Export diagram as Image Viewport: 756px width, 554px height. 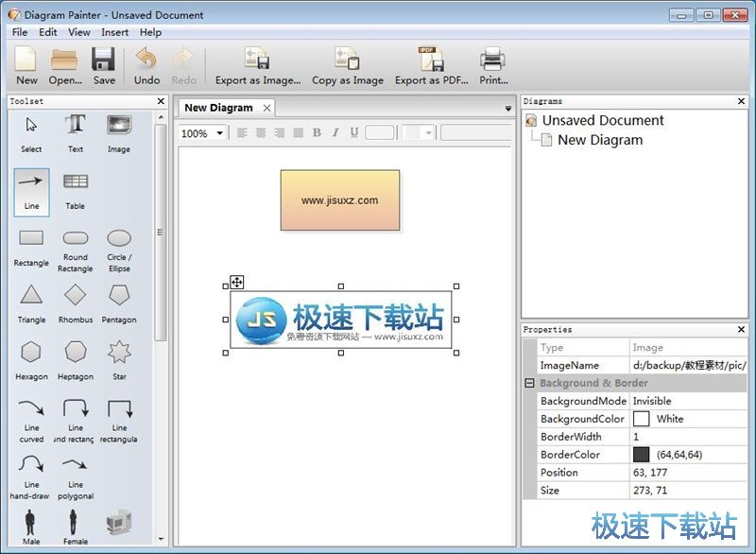tap(257, 66)
